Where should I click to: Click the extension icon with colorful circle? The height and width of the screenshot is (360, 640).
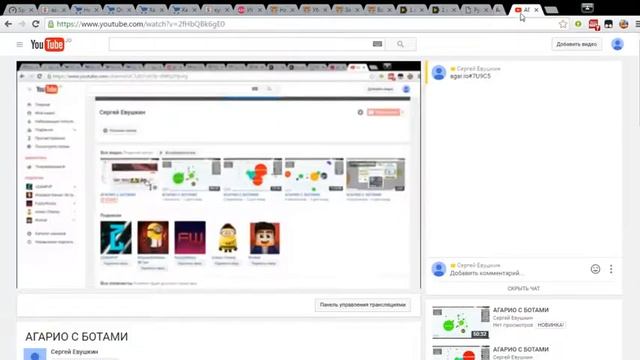(623, 24)
